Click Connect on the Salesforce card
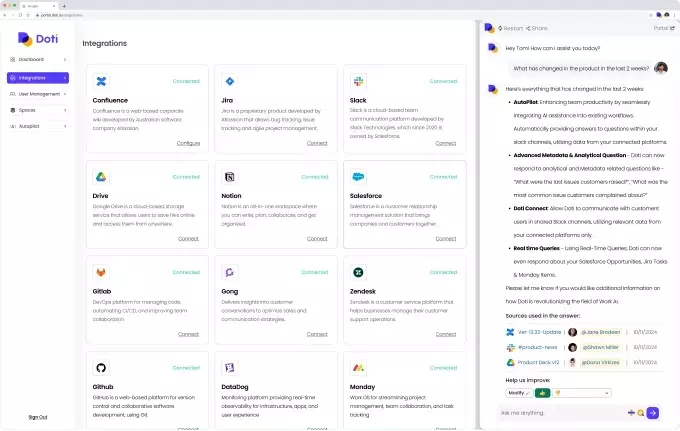The width and height of the screenshot is (680, 431). pos(446,239)
